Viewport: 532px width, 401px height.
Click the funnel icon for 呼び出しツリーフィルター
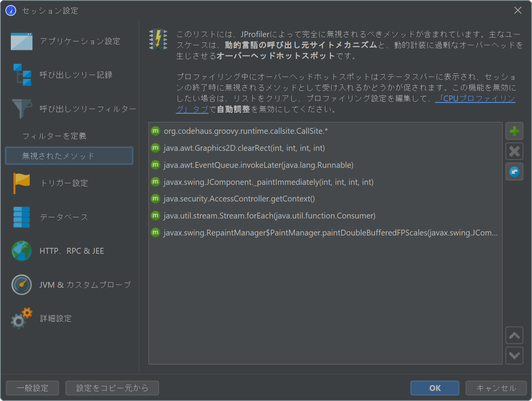pos(22,109)
